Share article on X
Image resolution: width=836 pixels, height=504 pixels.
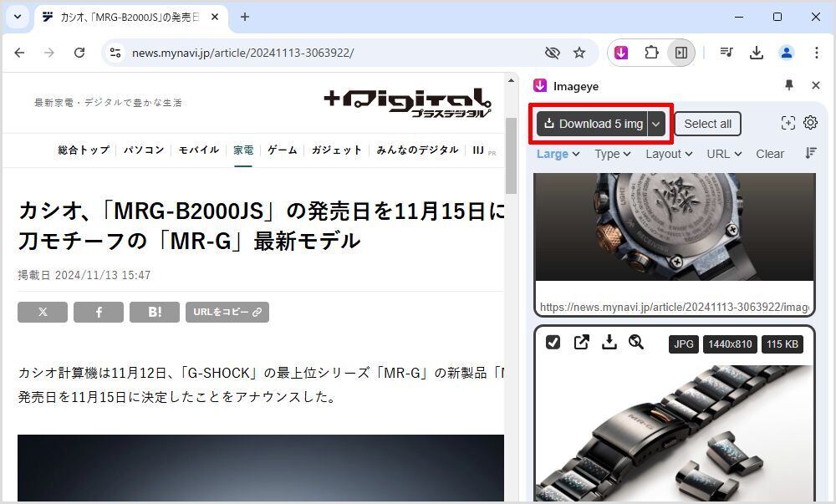[43, 313]
